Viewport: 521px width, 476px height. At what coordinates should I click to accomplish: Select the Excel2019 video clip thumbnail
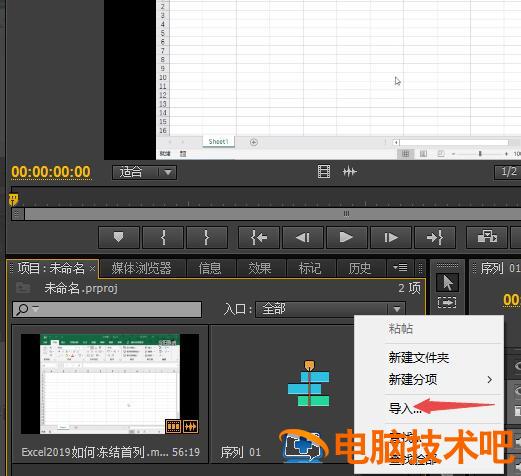110,384
